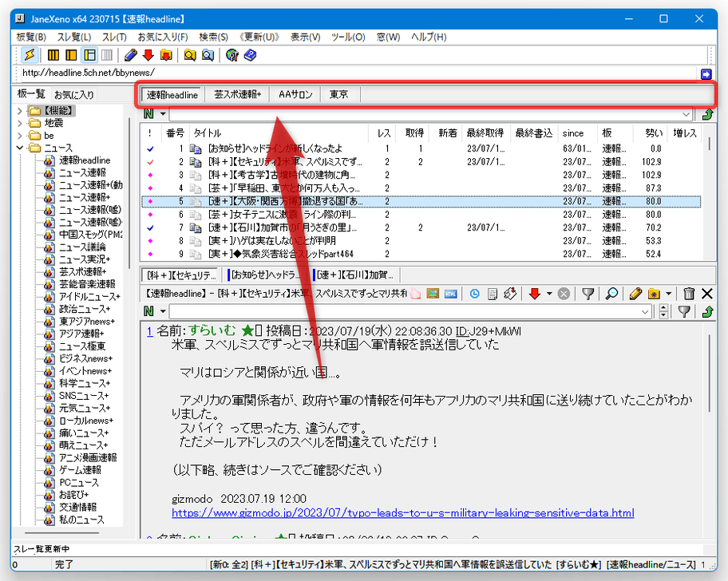Screen dimensions: 728x581
Task: Switch to the お気に入り sidebar tab
Action: coord(74,95)
